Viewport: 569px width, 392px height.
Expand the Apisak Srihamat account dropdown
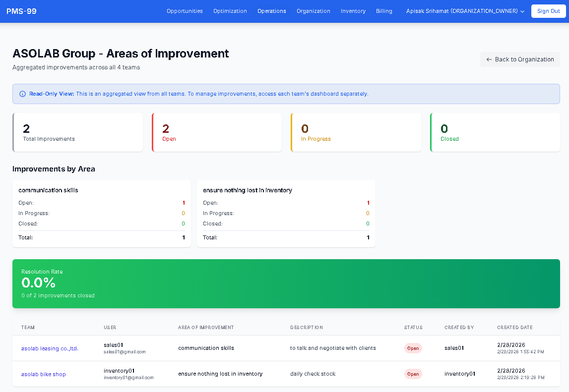point(462,10)
